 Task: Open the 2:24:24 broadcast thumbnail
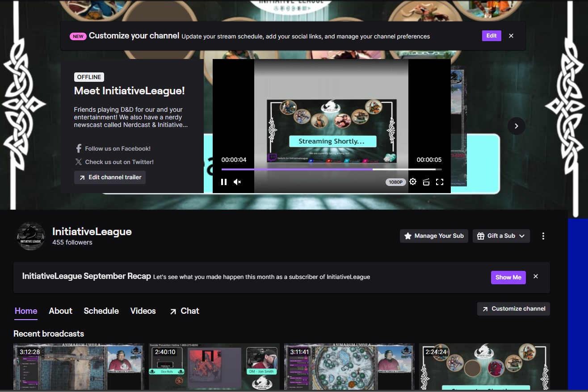[x=484, y=367]
